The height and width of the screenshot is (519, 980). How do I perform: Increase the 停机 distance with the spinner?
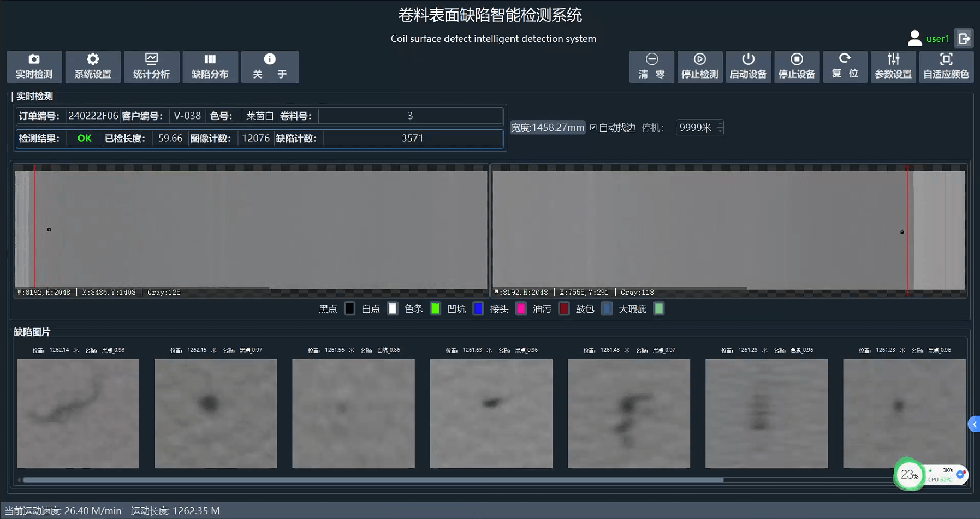pyautogui.click(x=720, y=124)
